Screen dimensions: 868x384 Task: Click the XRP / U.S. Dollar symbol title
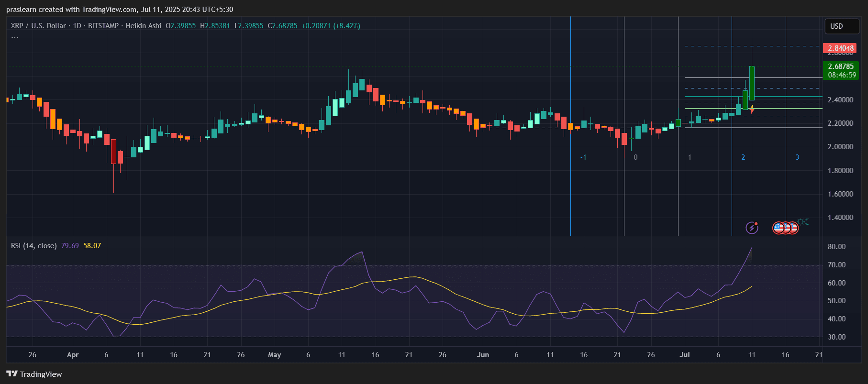(38, 26)
